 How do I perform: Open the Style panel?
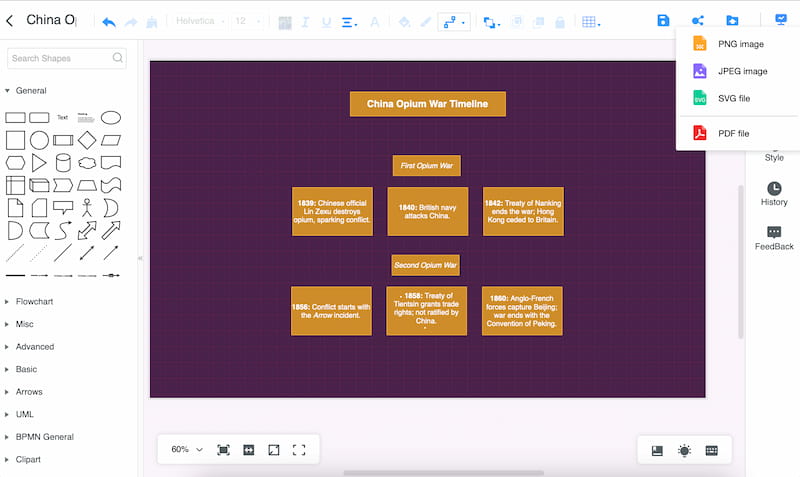point(774,157)
